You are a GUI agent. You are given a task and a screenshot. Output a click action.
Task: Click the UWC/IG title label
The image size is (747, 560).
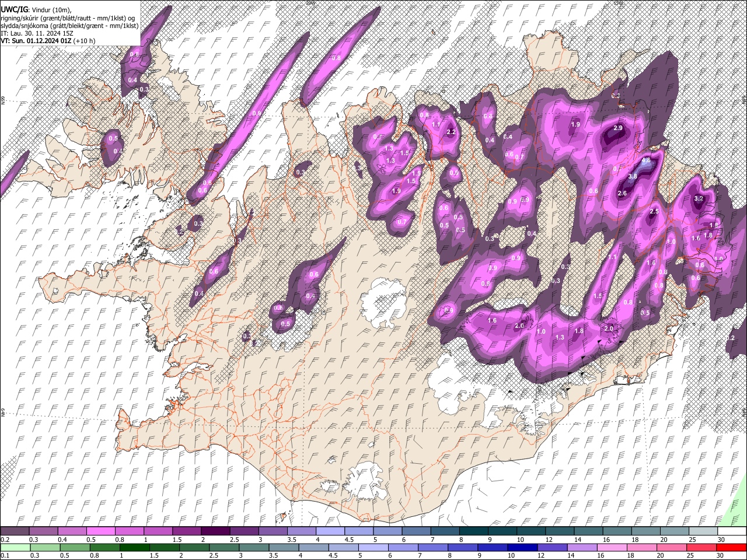coord(14,10)
